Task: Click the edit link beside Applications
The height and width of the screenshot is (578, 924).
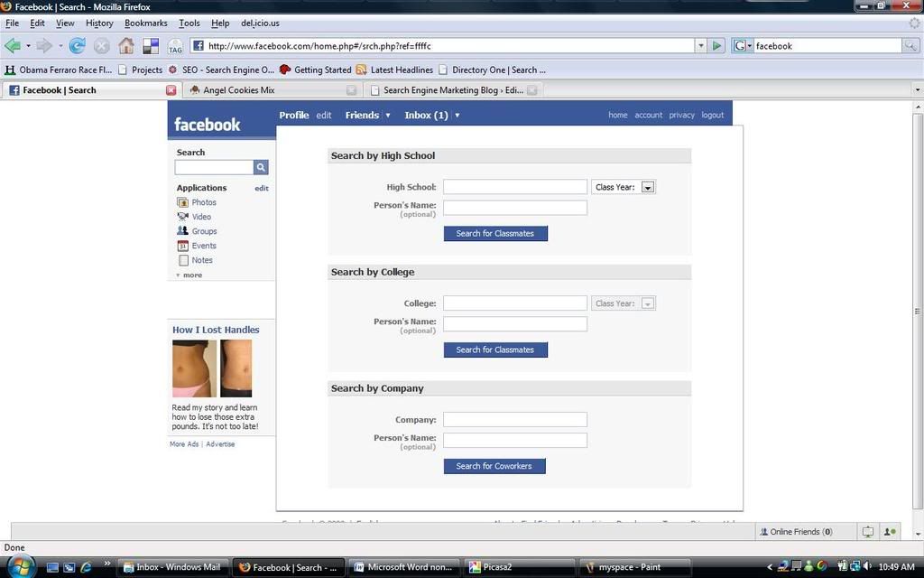Action: [x=262, y=188]
